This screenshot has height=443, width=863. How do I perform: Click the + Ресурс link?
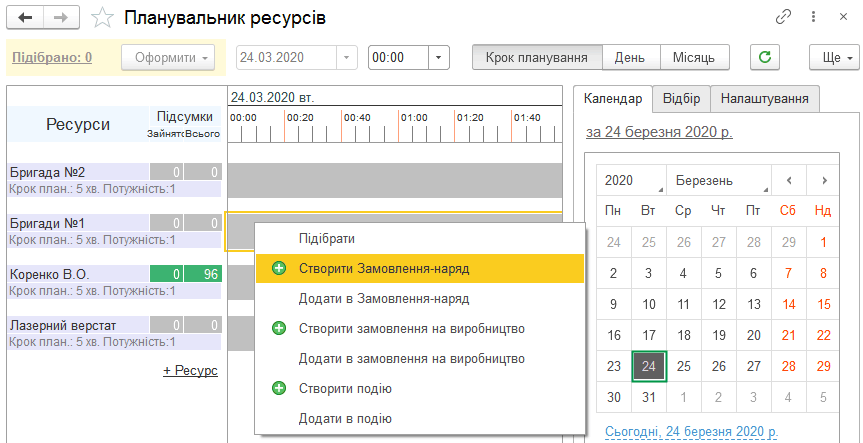[x=190, y=371]
